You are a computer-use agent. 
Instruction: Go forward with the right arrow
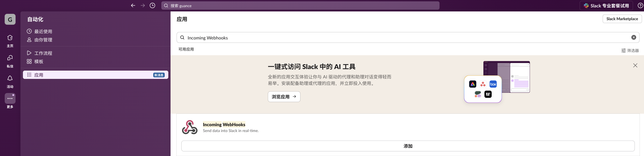(x=143, y=5)
